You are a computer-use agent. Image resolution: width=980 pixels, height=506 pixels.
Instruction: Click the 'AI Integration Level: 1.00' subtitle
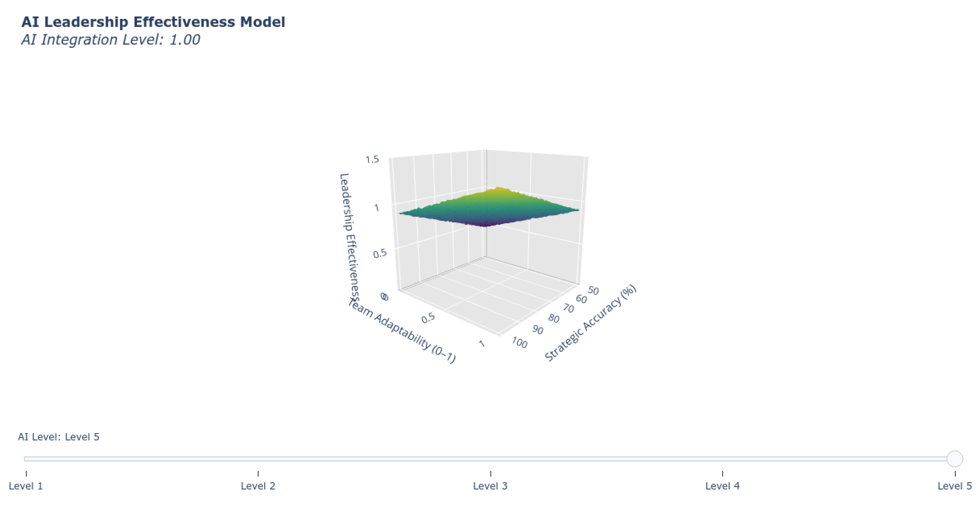pos(110,40)
